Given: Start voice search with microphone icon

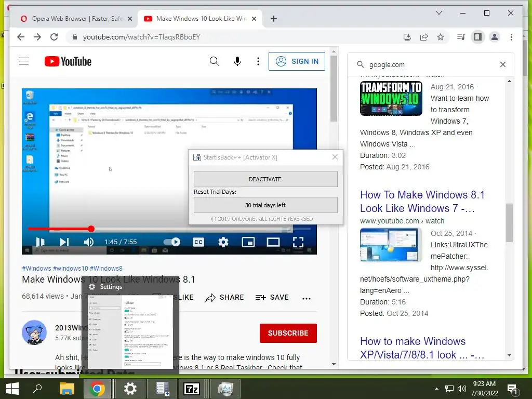Looking at the screenshot, I should click(x=237, y=61).
